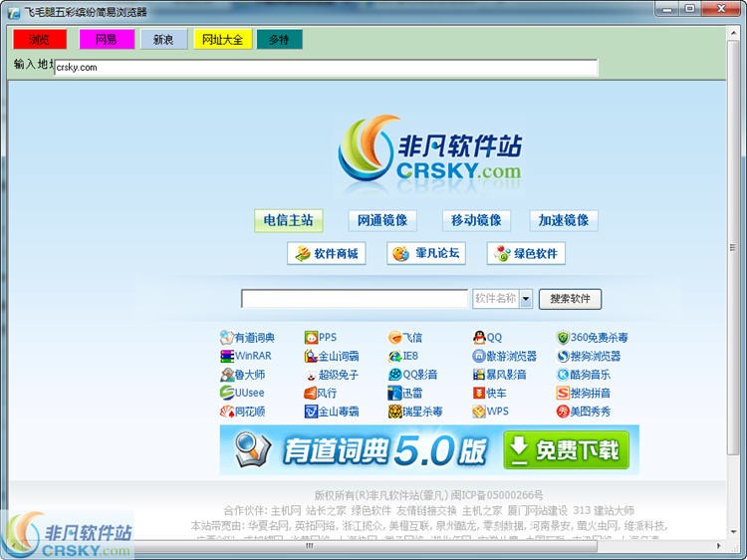The width and height of the screenshot is (747, 560).
Task: Click the vertical scrollbar thumb
Action: [733, 247]
